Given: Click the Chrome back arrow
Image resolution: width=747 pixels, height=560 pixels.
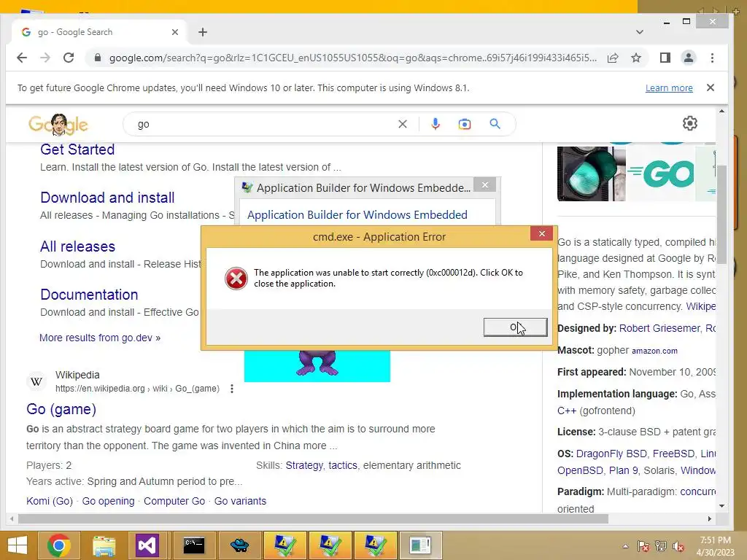Looking at the screenshot, I should point(22,58).
